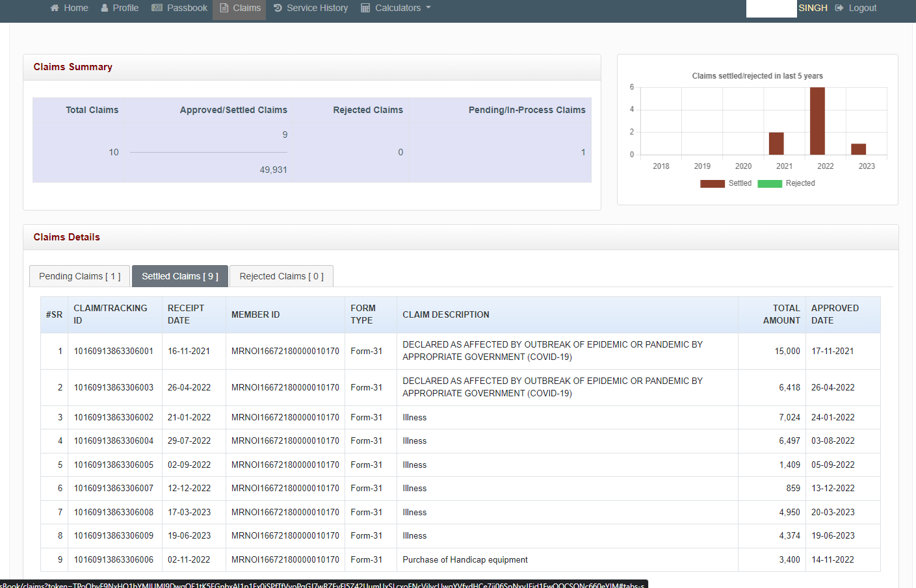Viewport: 916px width, 588px height.
Task: Click the green Rejected legend swatch
Action: (x=770, y=184)
